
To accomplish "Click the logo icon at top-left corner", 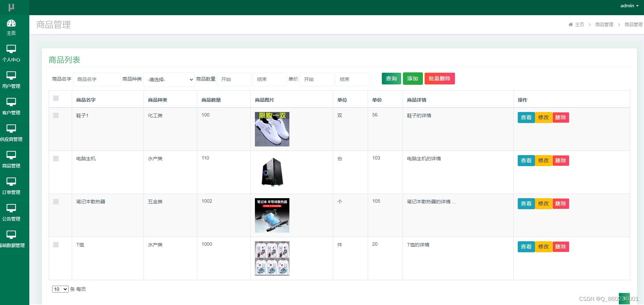I will (11, 7).
